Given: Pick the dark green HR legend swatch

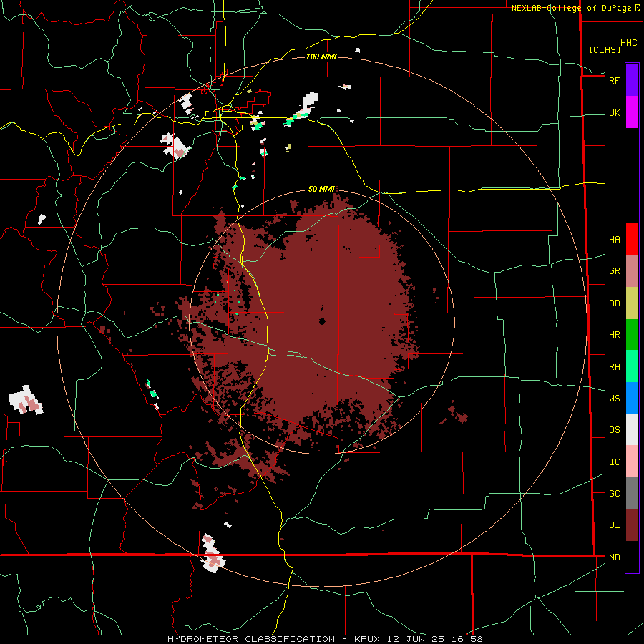Looking at the screenshot, I should point(632,334).
